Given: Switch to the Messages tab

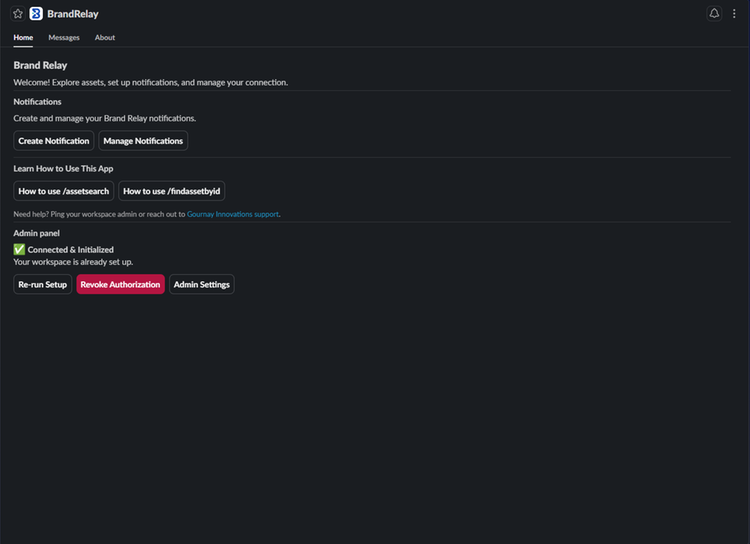Looking at the screenshot, I should [64, 37].
